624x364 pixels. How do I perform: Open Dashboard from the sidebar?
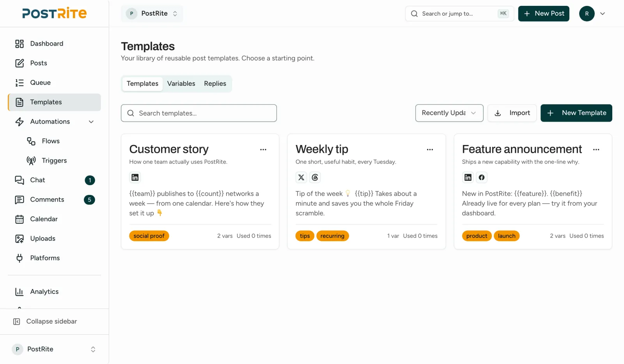54,44
